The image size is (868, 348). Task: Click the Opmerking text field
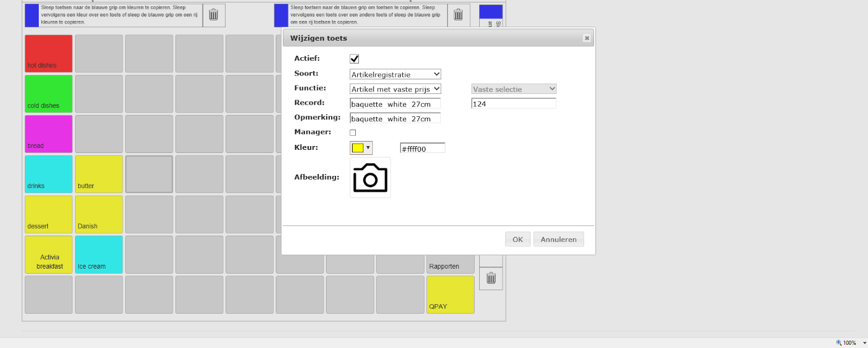[395, 118]
